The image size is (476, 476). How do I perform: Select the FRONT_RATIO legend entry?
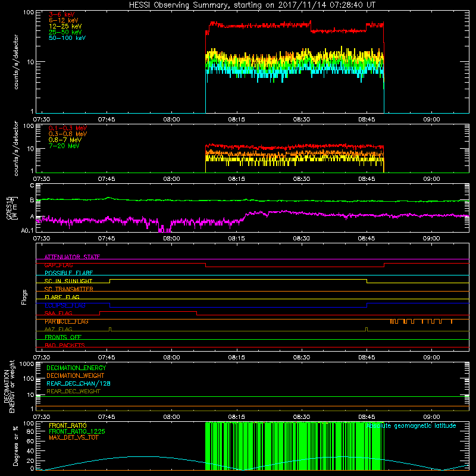coord(68,425)
